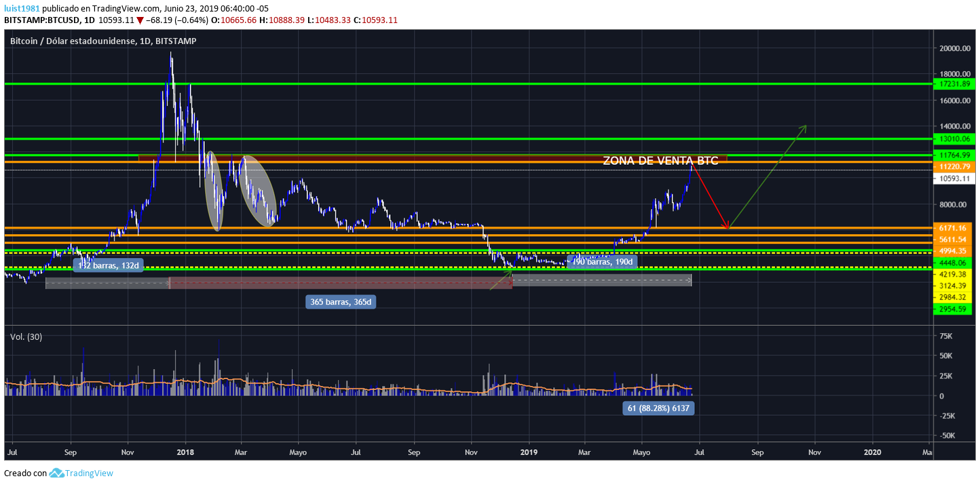Open the TradingView link at the bottom

88,473
